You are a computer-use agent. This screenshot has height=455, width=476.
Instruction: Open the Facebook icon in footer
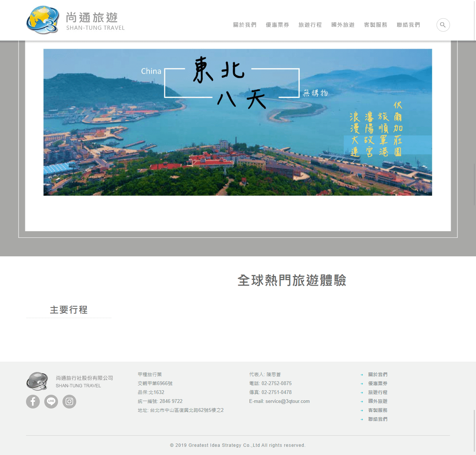click(x=33, y=401)
